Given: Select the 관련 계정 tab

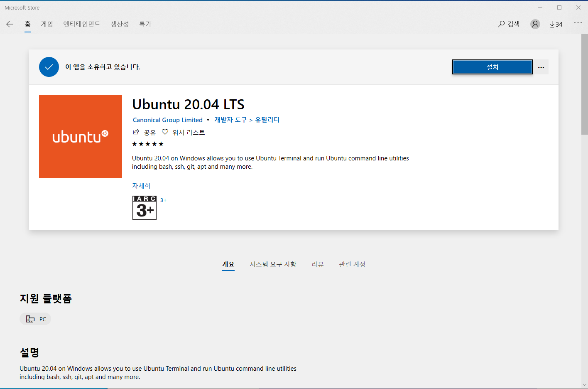Looking at the screenshot, I should pyautogui.click(x=352, y=264).
